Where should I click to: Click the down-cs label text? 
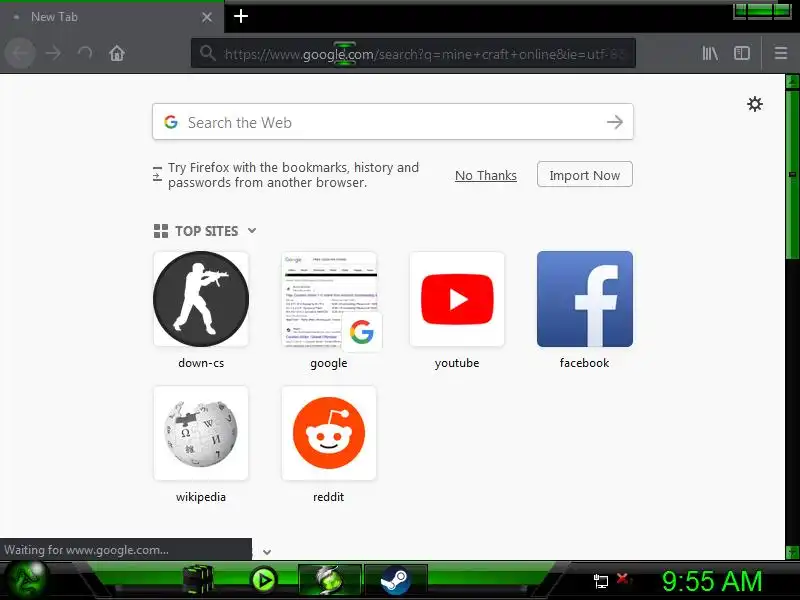coord(201,363)
